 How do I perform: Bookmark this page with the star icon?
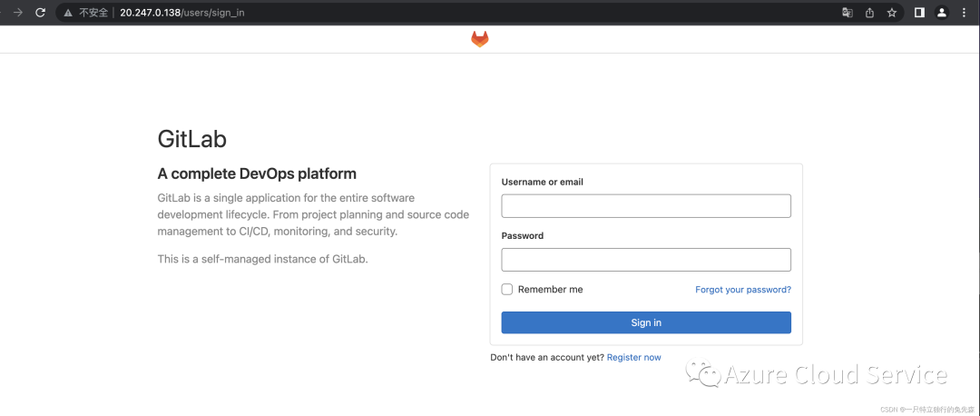click(892, 13)
